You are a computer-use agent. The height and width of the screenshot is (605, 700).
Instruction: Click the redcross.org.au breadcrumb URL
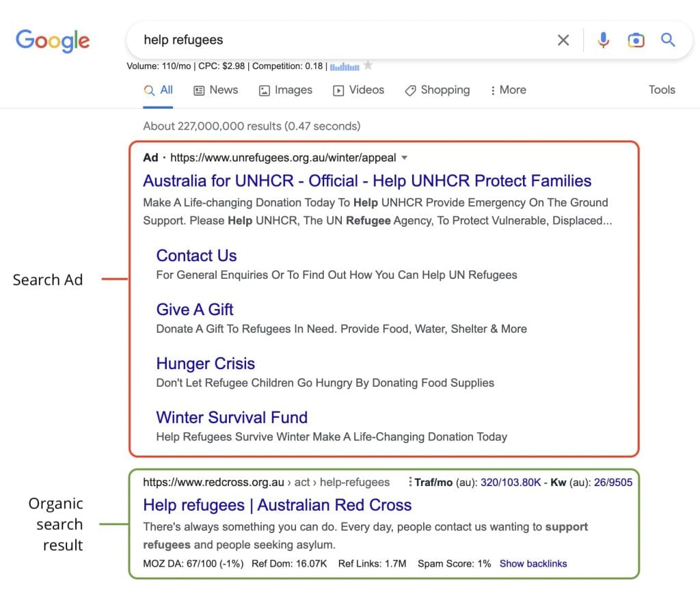(266, 482)
